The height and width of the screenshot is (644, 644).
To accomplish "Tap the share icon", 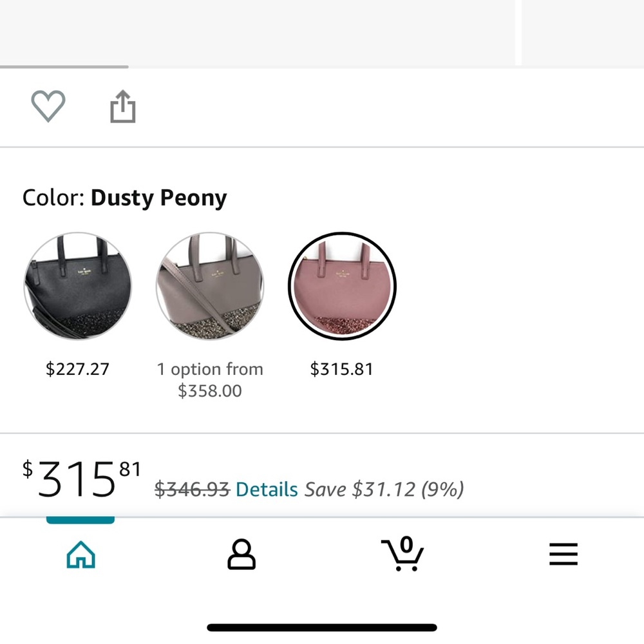I will pos(122,106).
